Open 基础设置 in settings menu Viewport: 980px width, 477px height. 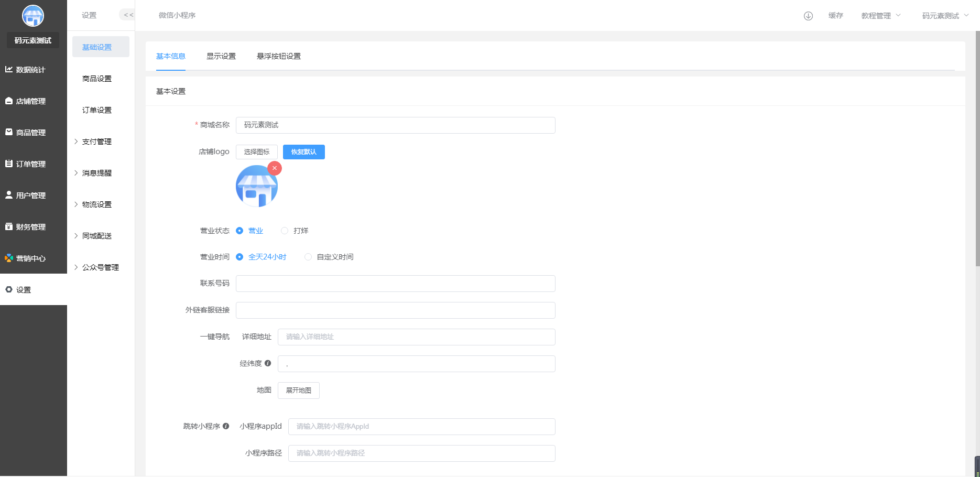click(x=101, y=47)
